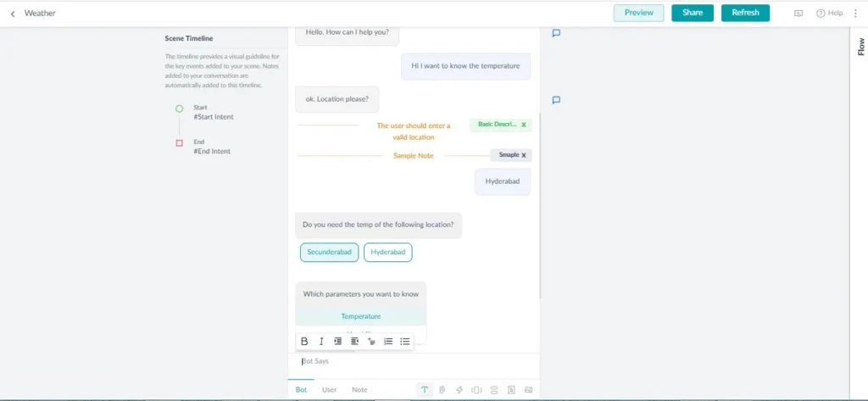Click the #End Intent label
The image size is (868, 401).
pos(212,151)
